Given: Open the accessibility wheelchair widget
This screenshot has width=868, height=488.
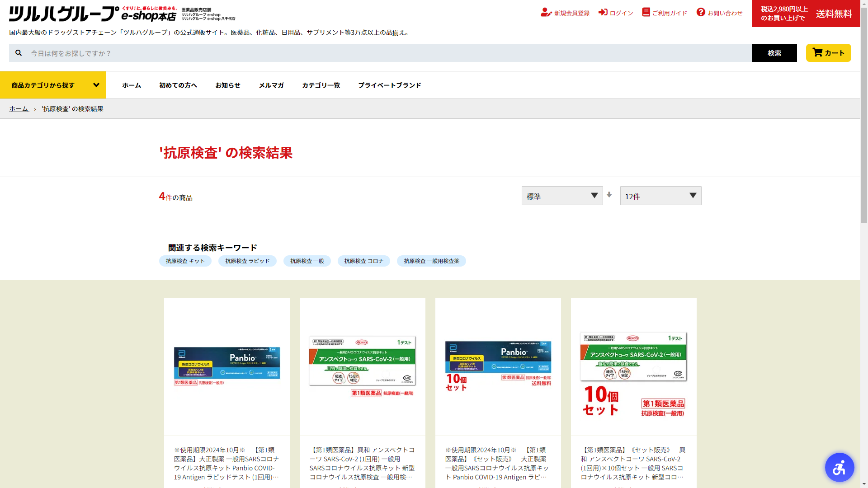Looking at the screenshot, I should [839, 467].
